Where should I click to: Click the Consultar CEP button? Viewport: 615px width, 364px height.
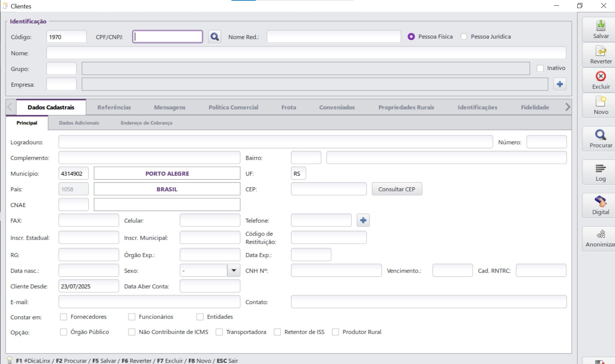tap(397, 189)
